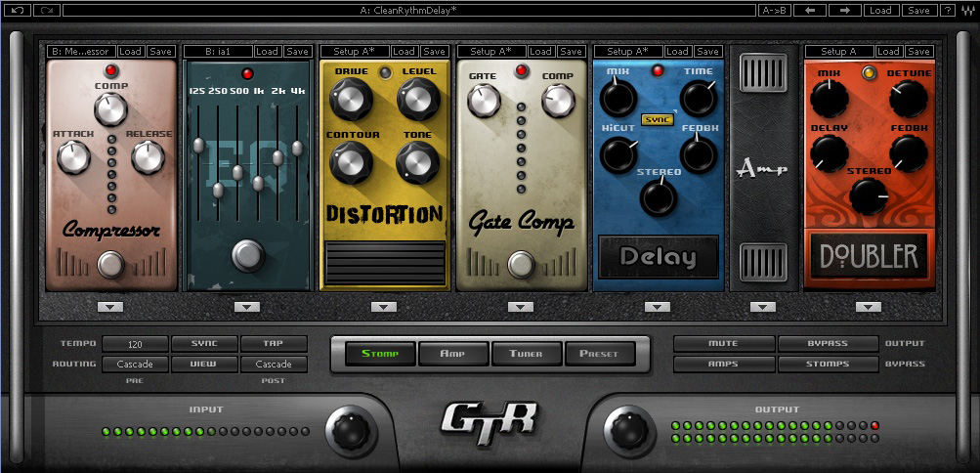Enable the Sync switch on Delay pedal
The image size is (980, 473).
tap(656, 120)
